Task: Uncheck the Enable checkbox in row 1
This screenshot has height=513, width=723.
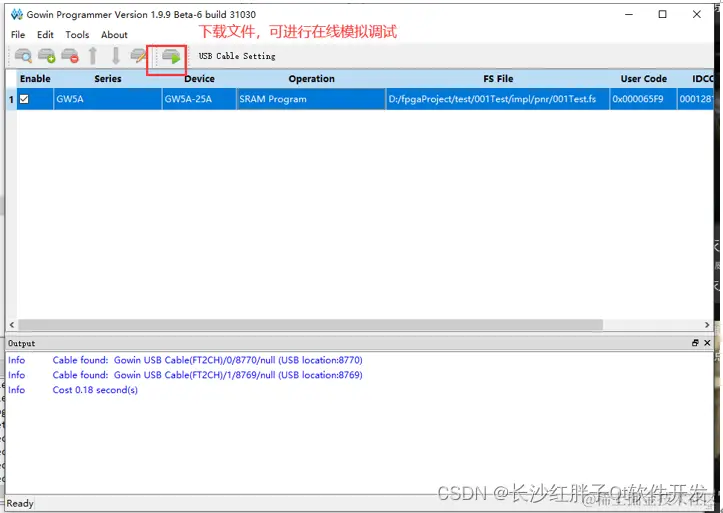Action: coord(24,99)
